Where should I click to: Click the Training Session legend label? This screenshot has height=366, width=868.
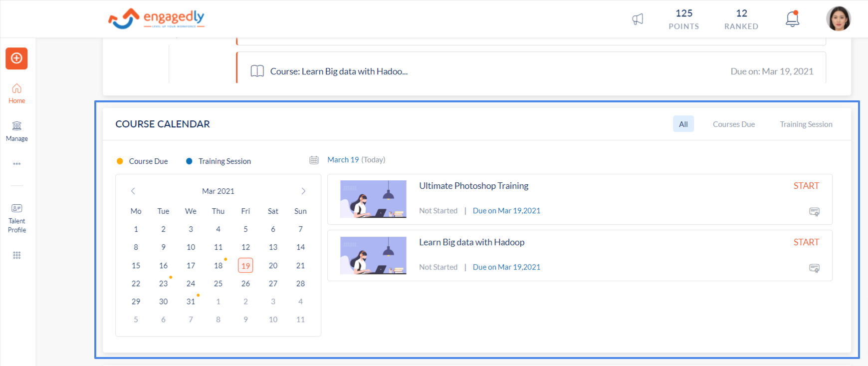pos(224,161)
